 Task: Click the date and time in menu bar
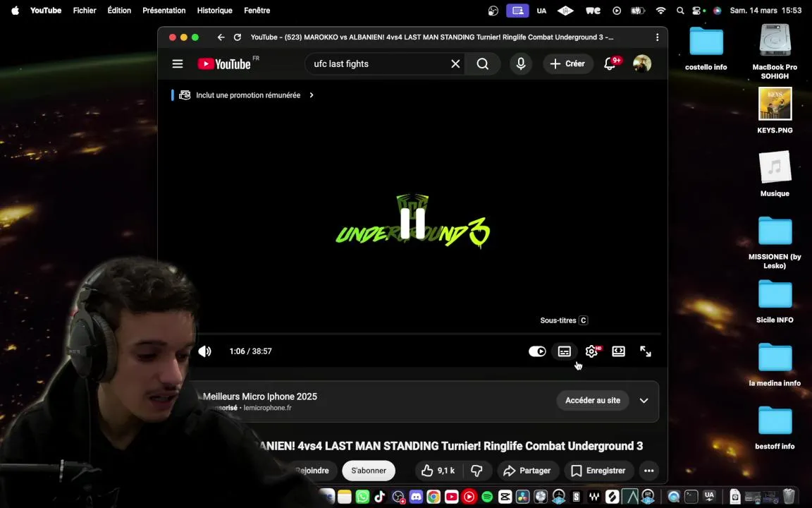pyautogui.click(x=765, y=11)
